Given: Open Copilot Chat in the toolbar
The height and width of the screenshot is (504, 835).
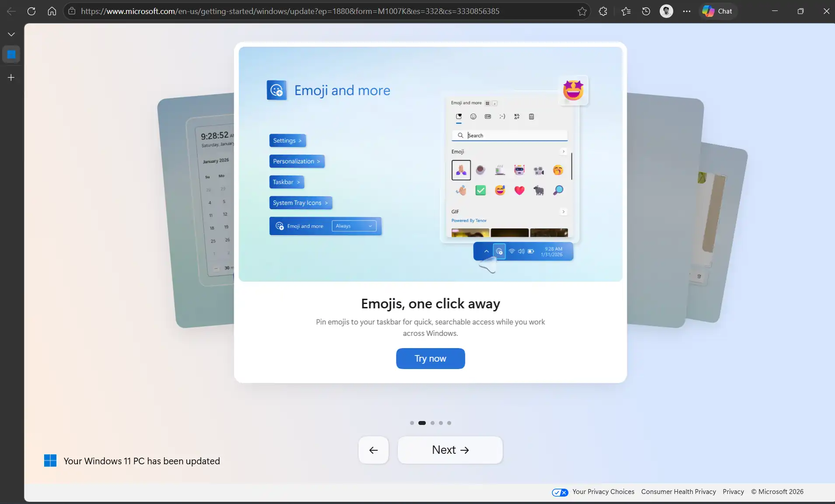Looking at the screenshot, I should click(x=718, y=11).
